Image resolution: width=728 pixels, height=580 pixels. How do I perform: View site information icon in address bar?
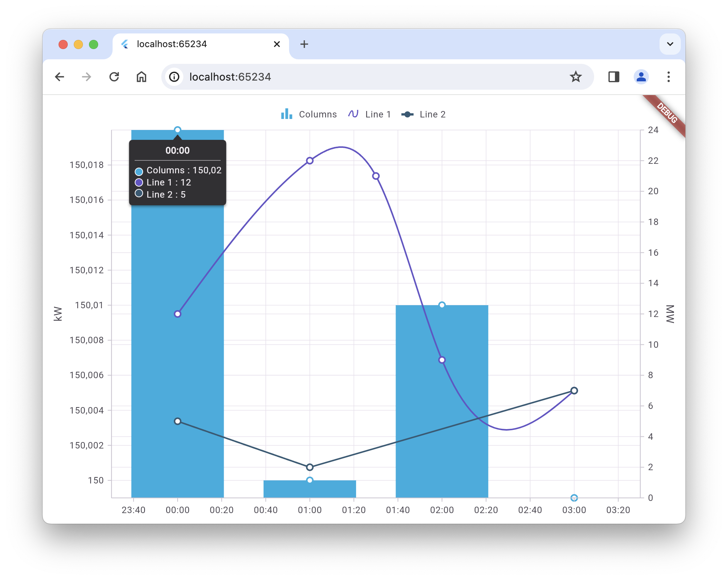coord(174,77)
